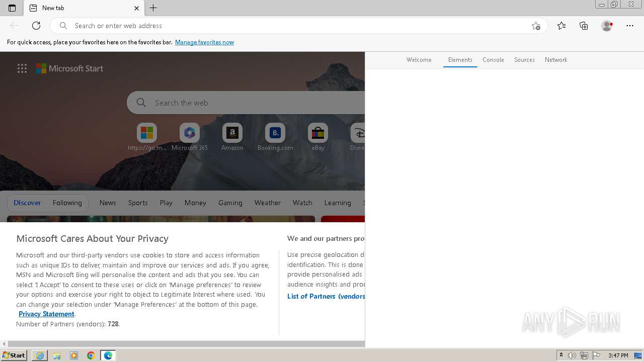Open the Weather category

pos(267,203)
